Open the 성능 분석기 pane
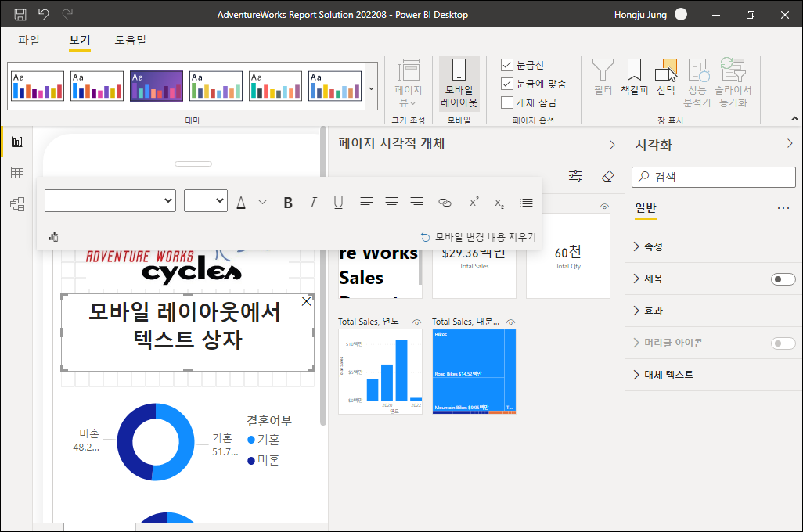This screenshot has height=532, width=803. point(697,84)
